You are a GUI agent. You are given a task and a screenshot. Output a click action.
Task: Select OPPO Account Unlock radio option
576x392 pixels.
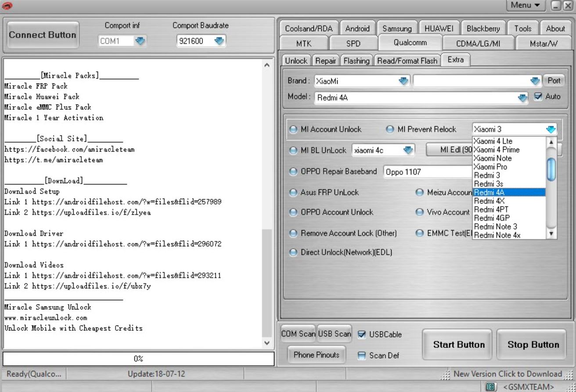pos(293,212)
